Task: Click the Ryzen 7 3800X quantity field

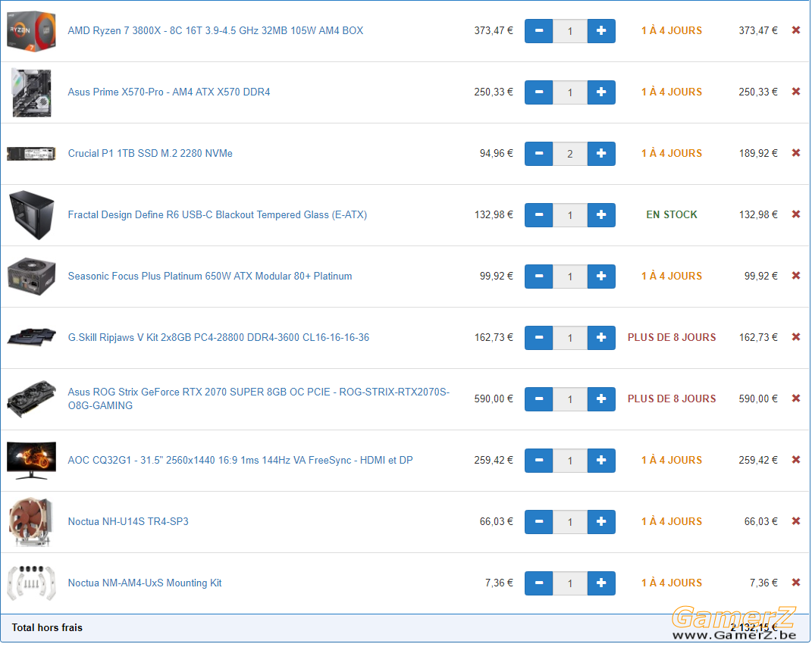Action: point(570,31)
